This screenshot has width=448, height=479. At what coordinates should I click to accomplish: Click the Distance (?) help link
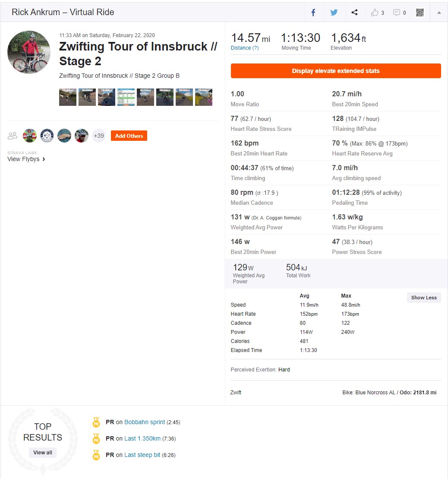245,48
